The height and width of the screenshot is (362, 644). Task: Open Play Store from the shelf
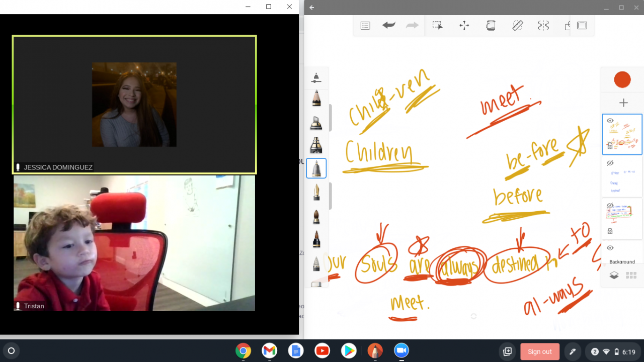coord(348,351)
